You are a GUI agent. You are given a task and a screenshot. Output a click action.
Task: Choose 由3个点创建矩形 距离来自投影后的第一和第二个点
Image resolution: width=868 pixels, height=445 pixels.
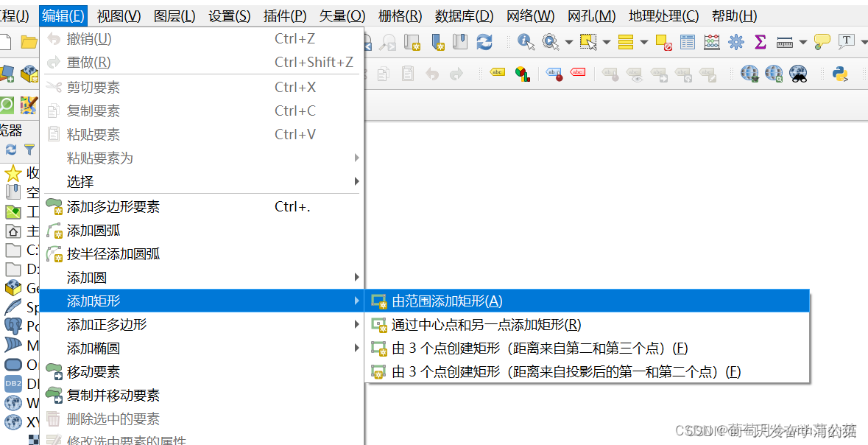coord(587,371)
